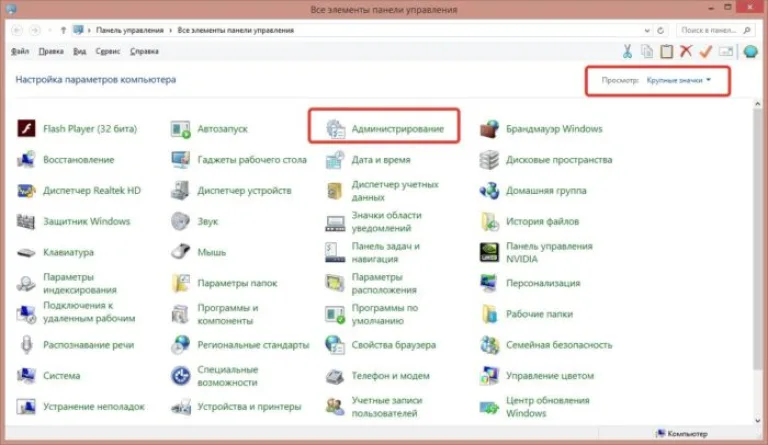Viewport: 768px width, 445px height.
Task: Open the Параметры индексирования icon
Action: 26,283
